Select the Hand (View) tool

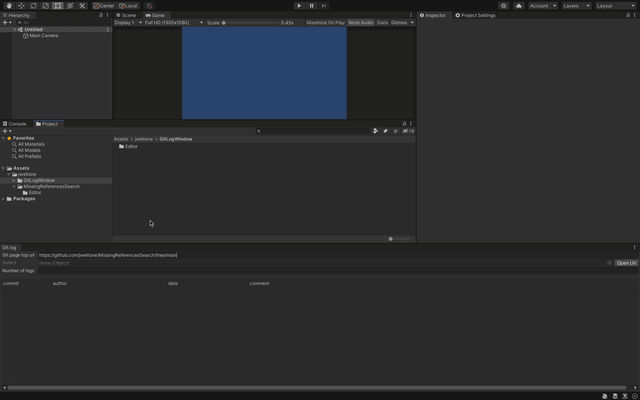(x=9, y=6)
